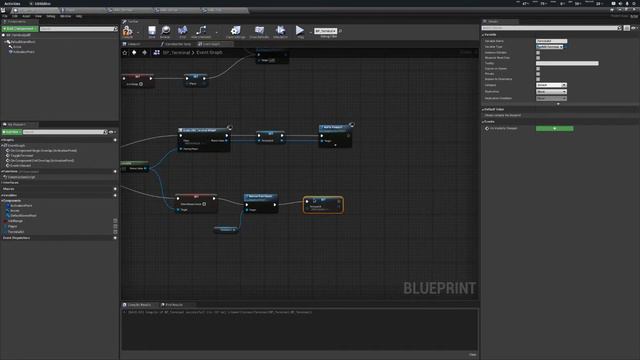640x360 pixels.
Task: Switch to the Find Results tab
Action: 174,305
